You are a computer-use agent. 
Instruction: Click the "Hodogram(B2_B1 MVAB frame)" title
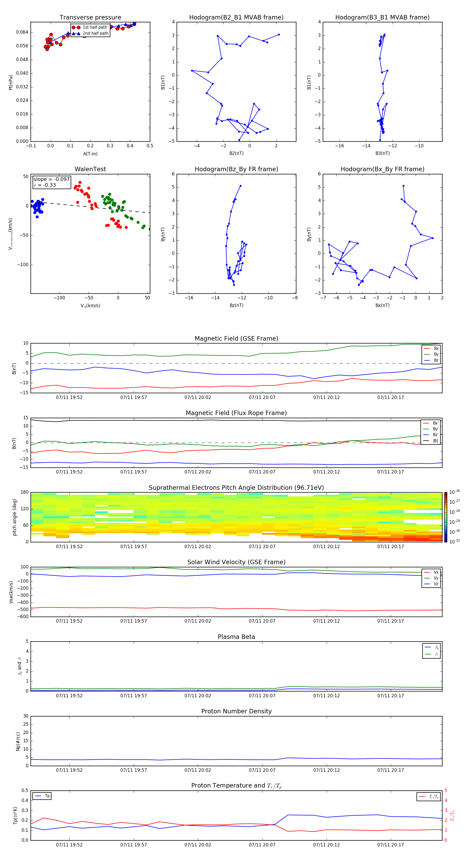236,18
